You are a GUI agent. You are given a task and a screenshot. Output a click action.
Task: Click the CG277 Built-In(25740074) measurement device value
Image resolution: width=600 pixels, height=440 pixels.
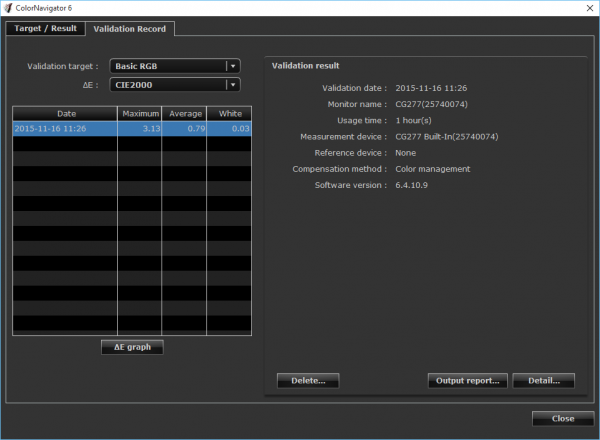pyautogui.click(x=447, y=137)
